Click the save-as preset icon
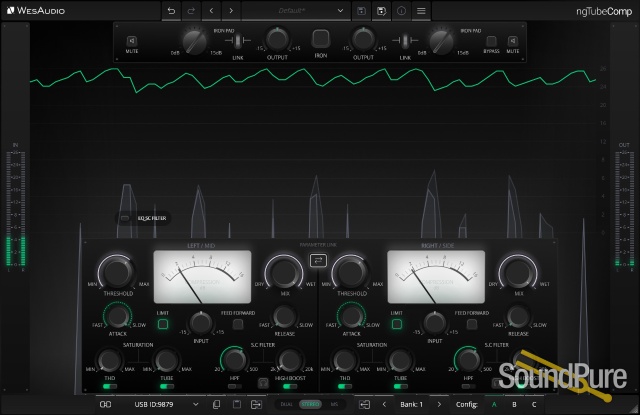This screenshot has height=415, width=640. pyautogui.click(x=381, y=11)
